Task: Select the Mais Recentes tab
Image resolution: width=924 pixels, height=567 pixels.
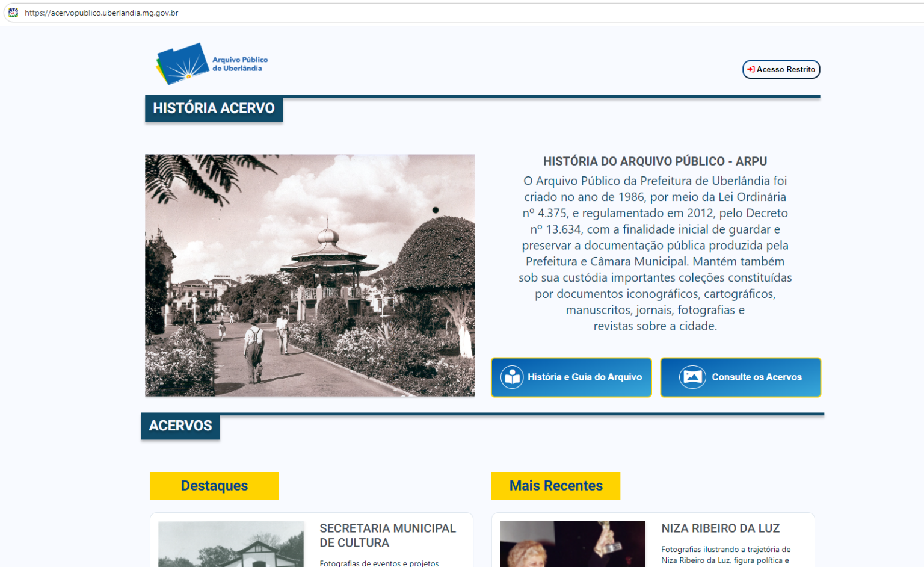Action: pyautogui.click(x=556, y=486)
